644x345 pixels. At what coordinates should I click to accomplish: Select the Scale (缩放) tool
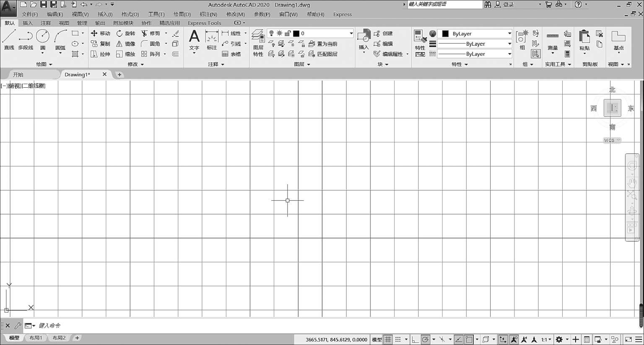(126, 54)
